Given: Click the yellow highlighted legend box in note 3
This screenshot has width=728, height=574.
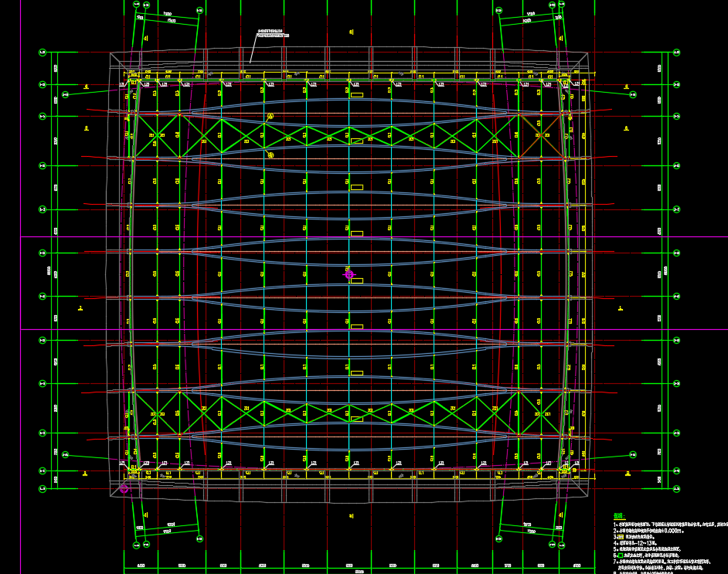Looking at the screenshot, I should (621, 537).
